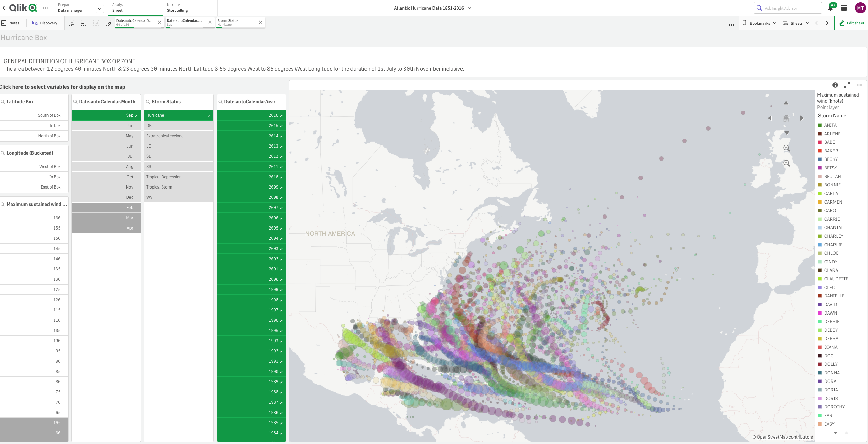Select the CARLA color swatch in the legend
Image resolution: width=868 pixels, height=444 pixels.
pyautogui.click(x=820, y=193)
